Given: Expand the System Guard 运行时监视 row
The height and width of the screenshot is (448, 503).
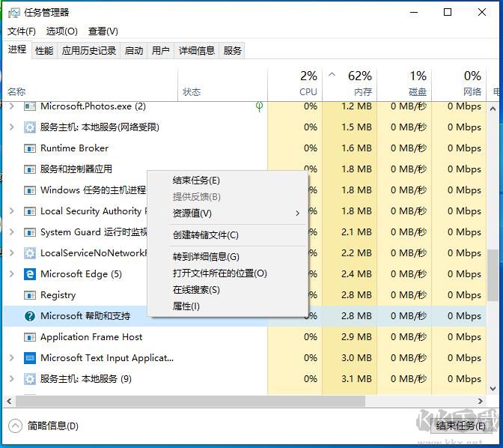Looking at the screenshot, I should click(12, 232).
